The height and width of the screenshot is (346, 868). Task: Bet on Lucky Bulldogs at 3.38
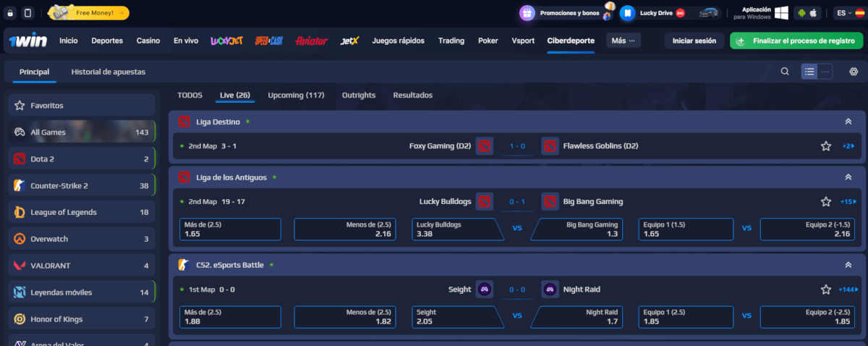457,229
